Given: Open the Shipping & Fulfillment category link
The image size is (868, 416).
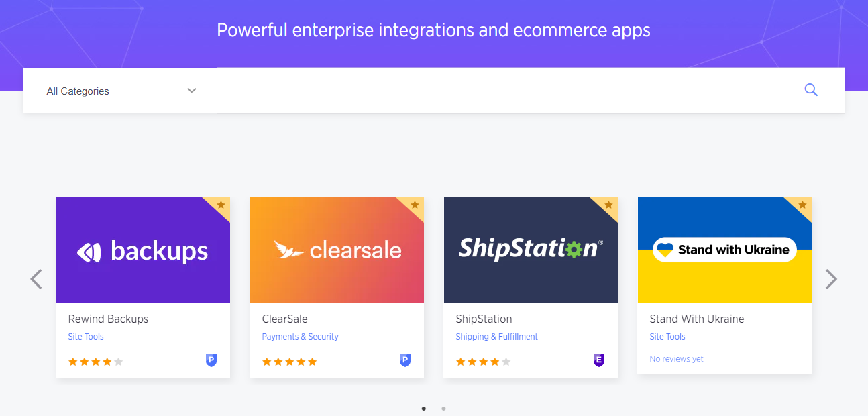Looking at the screenshot, I should [x=496, y=337].
